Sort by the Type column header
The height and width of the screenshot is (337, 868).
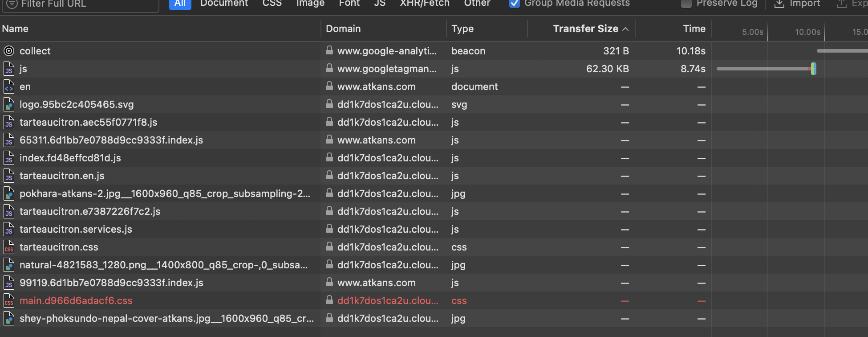pyautogui.click(x=462, y=29)
